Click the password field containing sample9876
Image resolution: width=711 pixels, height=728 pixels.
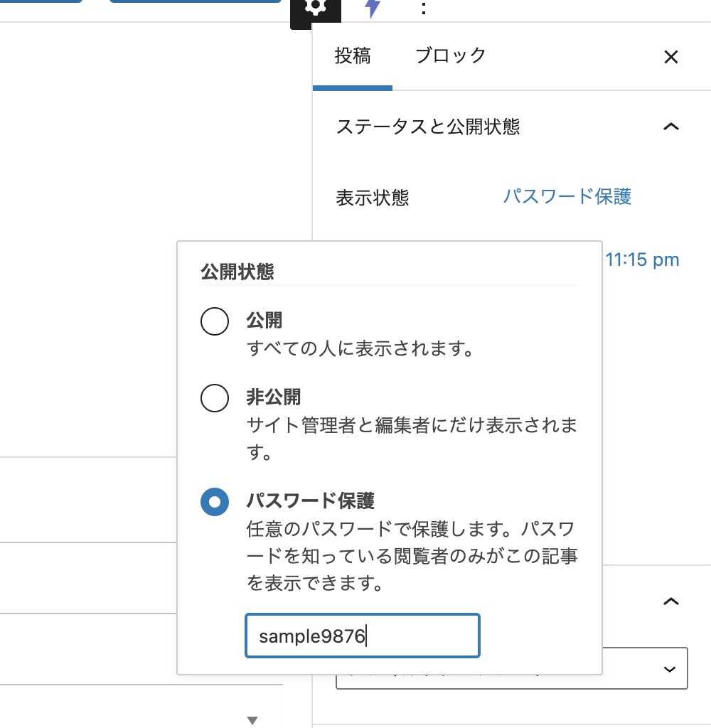362,636
